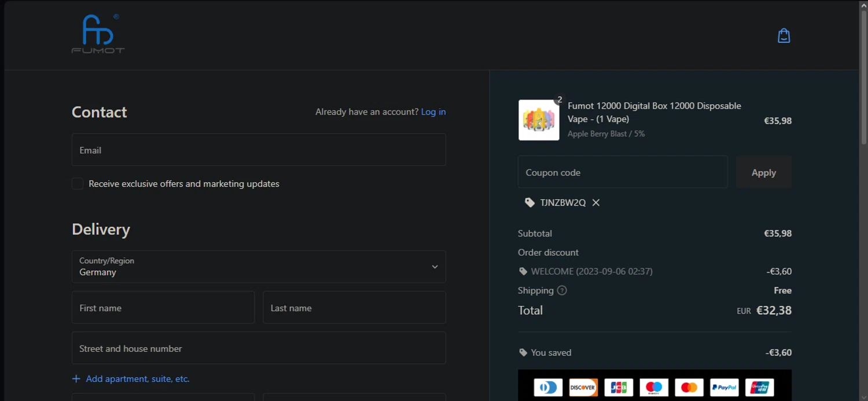Add apartment, suite, etc. link
868x401 pixels.
(138, 379)
